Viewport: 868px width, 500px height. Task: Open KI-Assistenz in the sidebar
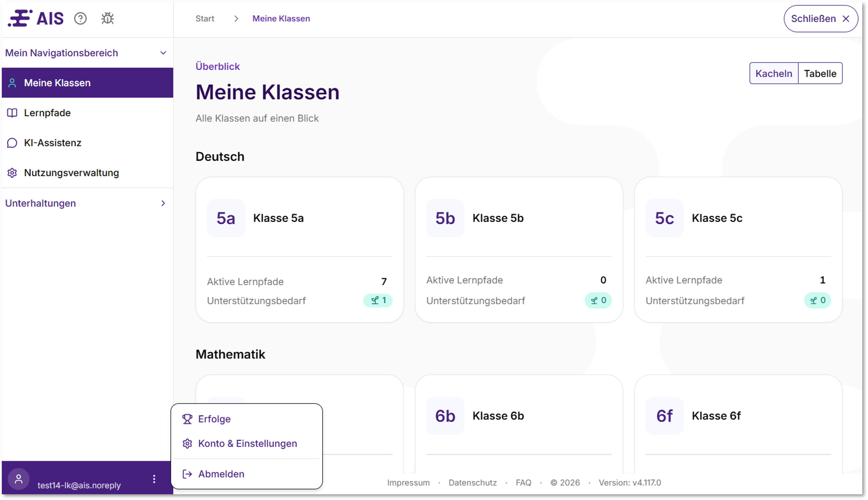pos(87,143)
